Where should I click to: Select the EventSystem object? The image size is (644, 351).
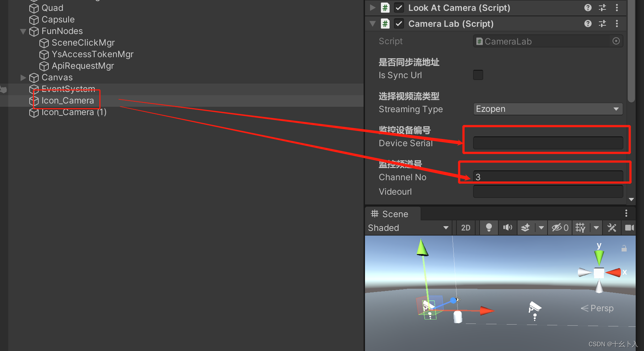coord(68,89)
